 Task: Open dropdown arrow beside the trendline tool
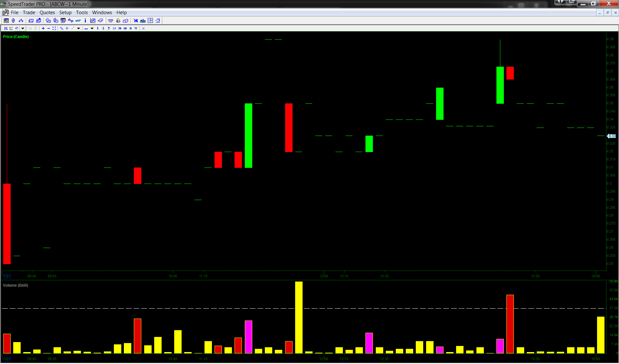click(x=78, y=28)
